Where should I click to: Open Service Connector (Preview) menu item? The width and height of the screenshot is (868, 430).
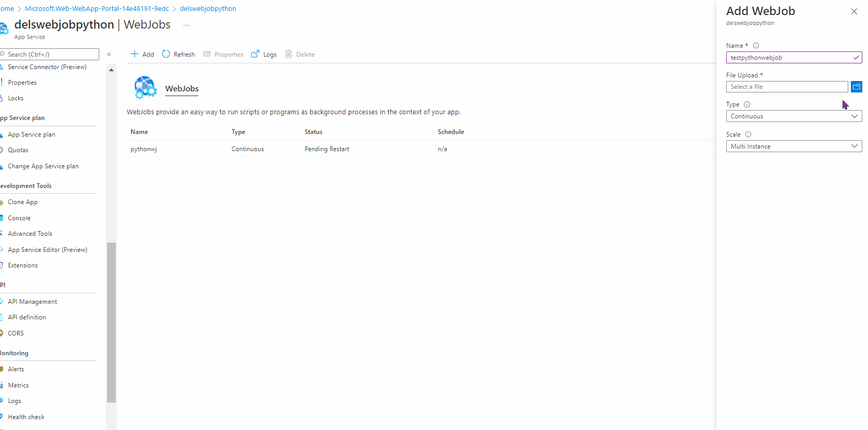click(47, 67)
